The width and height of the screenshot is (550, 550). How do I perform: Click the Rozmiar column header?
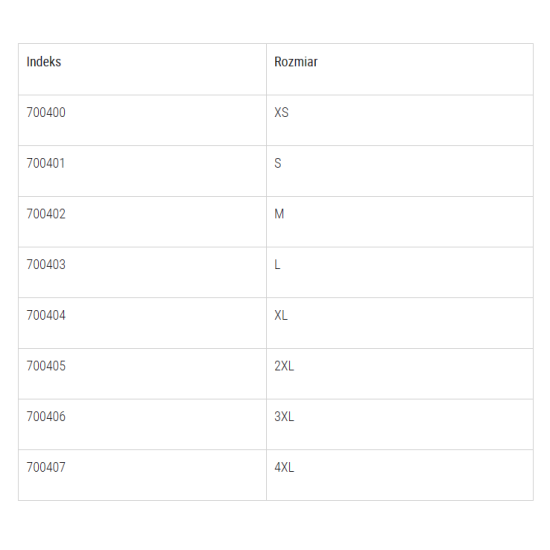click(400, 69)
